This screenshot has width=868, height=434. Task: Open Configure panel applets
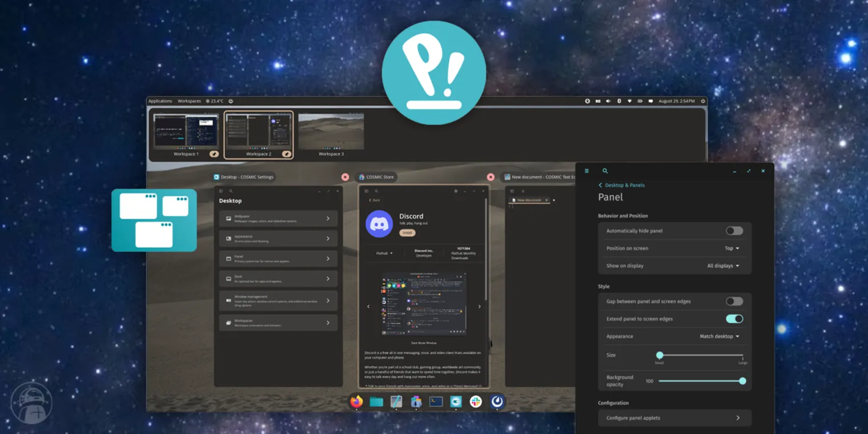coord(674,418)
